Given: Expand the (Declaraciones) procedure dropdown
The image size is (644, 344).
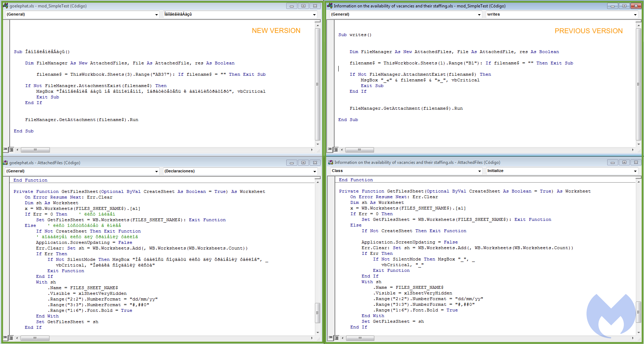Looking at the screenshot, I should tap(240, 171).
